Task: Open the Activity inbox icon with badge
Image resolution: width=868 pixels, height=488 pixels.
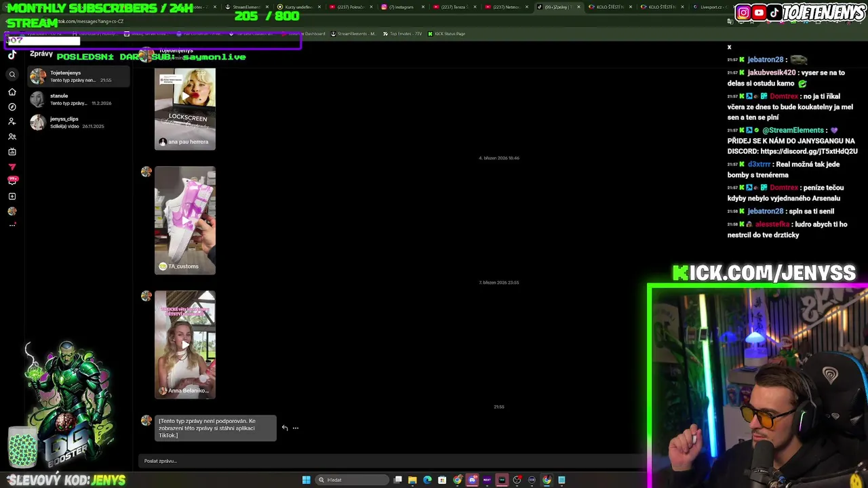Action: (12, 181)
